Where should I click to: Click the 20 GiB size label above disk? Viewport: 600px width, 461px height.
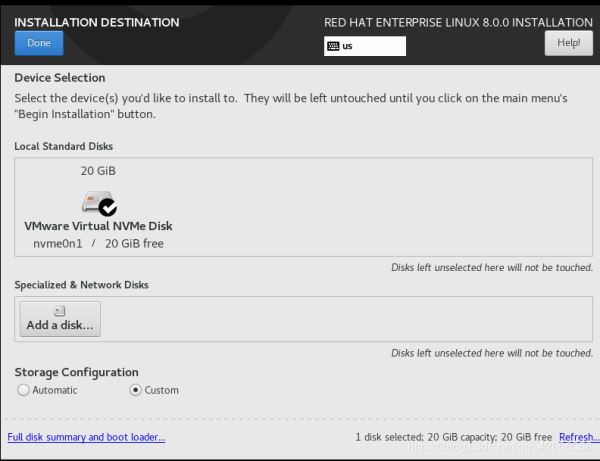[x=98, y=171]
